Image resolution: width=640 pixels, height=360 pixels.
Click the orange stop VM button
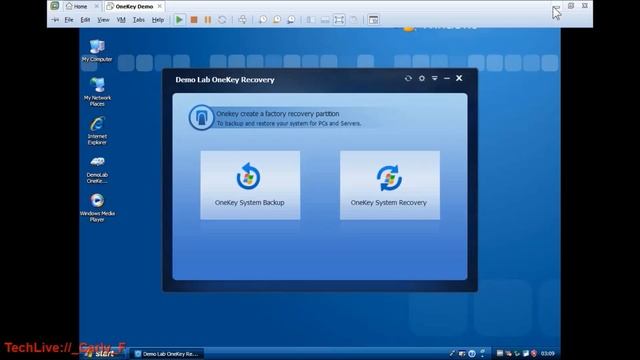[x=194, y=20]
